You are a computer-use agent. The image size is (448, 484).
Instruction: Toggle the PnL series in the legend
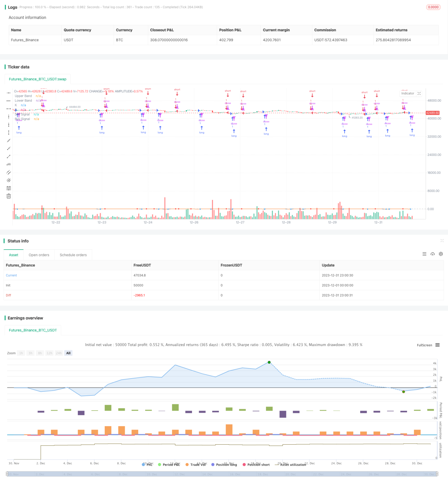click(147, 464)
